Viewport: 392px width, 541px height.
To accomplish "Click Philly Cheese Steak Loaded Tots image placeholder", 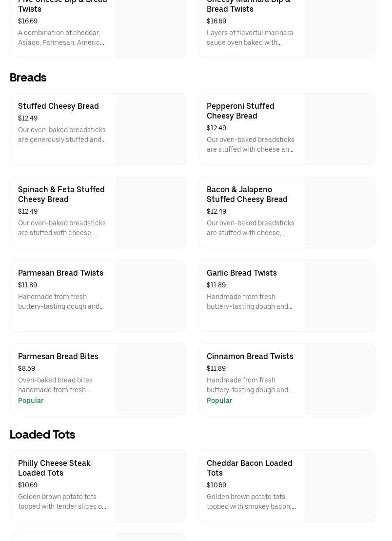I will (x=151, y=486).
